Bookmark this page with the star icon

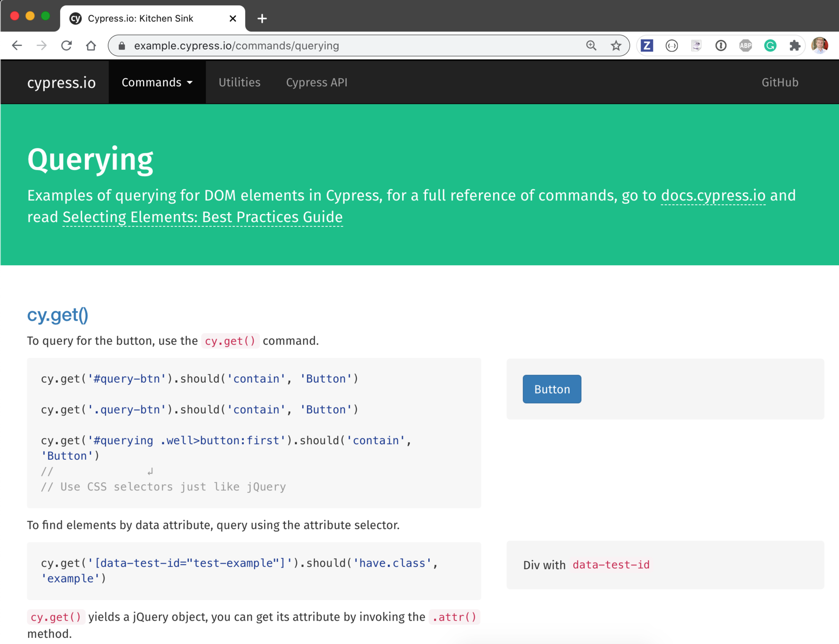[x=616, y=45]
